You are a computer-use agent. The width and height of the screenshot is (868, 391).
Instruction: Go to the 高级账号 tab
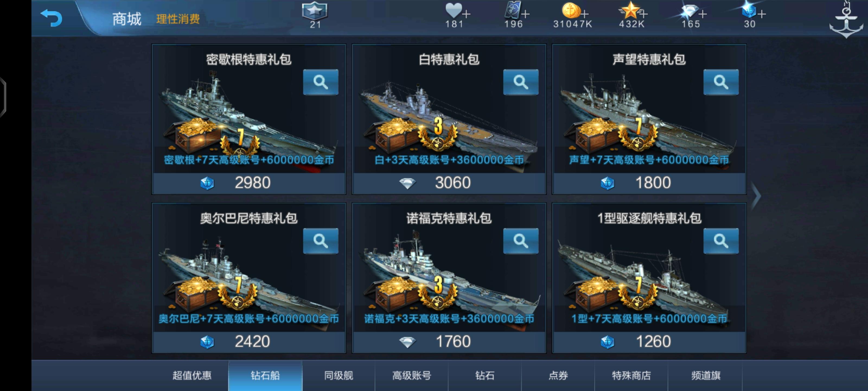pos(411,376)
